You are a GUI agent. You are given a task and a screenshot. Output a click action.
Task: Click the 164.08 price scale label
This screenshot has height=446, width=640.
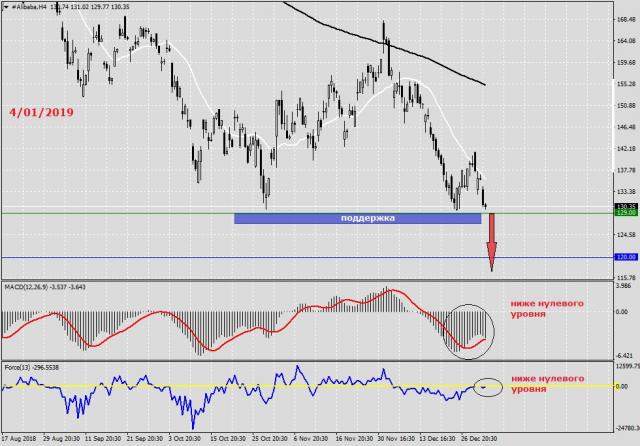pos(626,41)
